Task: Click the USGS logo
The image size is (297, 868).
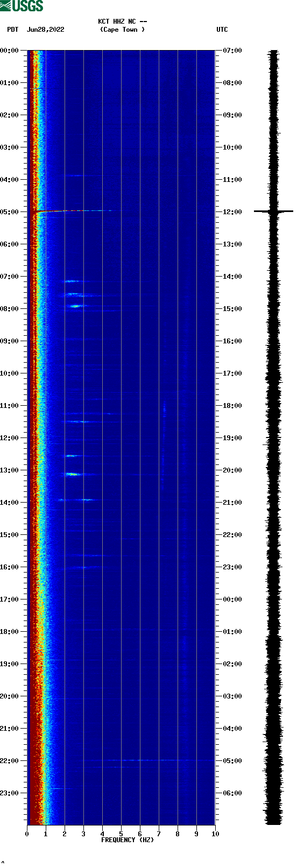Action: [22, 6]
